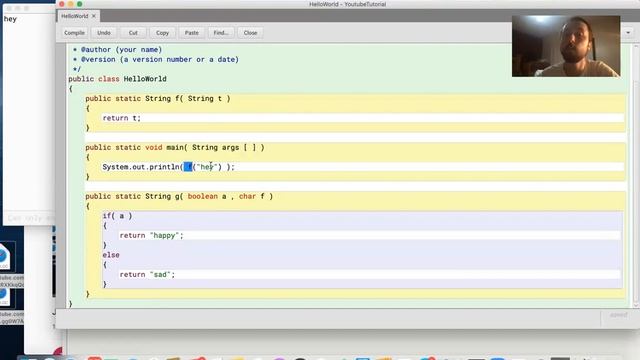Click the 'return "happy";' statement
The image size is (640, 360).
pyautogui.click(x=151, y=236)
